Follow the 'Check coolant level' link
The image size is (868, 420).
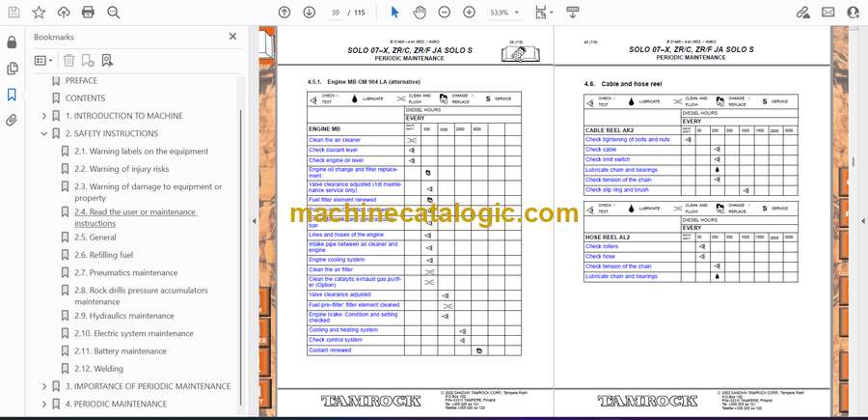coord(334,151)
